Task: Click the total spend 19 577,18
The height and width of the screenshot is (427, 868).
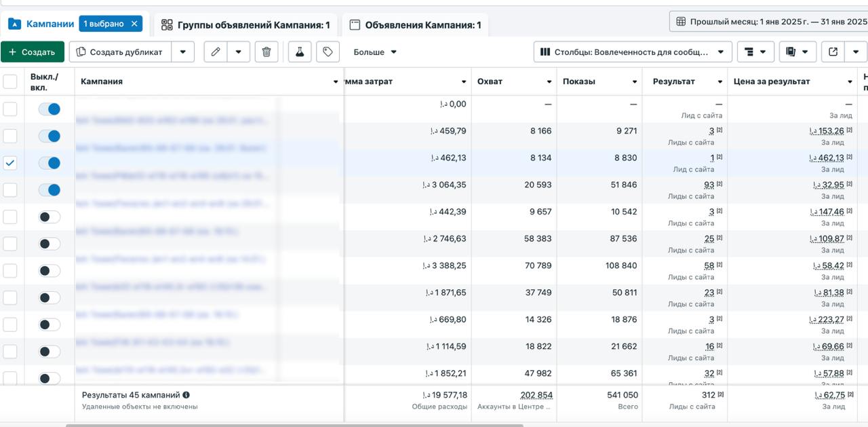Action: 445,395
